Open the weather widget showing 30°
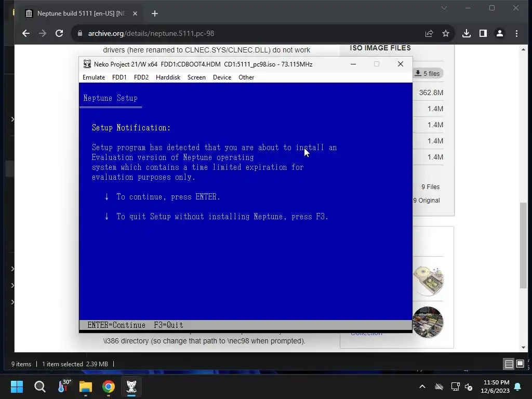This screenshot has width=532, height=399. point(64,387)
